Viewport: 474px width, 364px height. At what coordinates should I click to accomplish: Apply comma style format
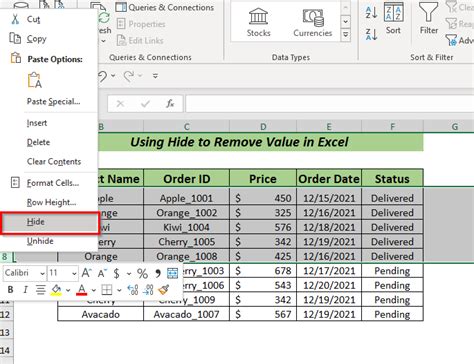[158, 274]
